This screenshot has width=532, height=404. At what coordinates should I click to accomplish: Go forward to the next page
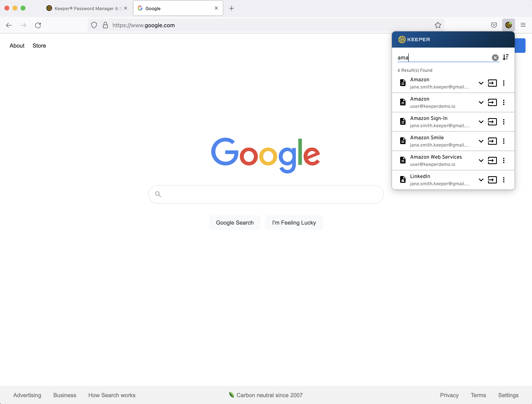point(23,25)
